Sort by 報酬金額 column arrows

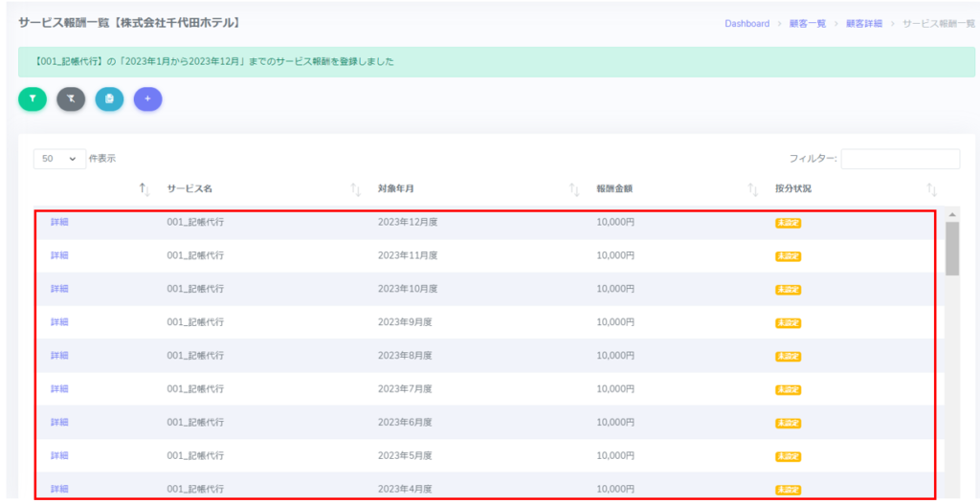[753, 189]
